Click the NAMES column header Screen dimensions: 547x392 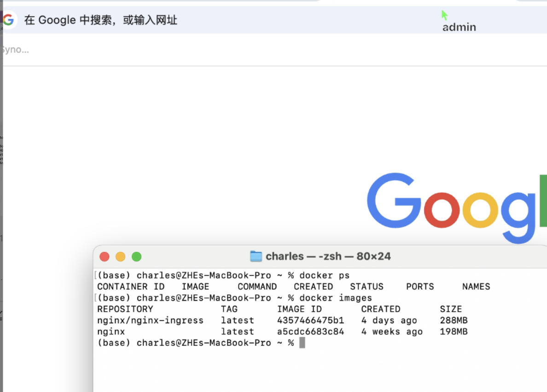click(476, 287)
